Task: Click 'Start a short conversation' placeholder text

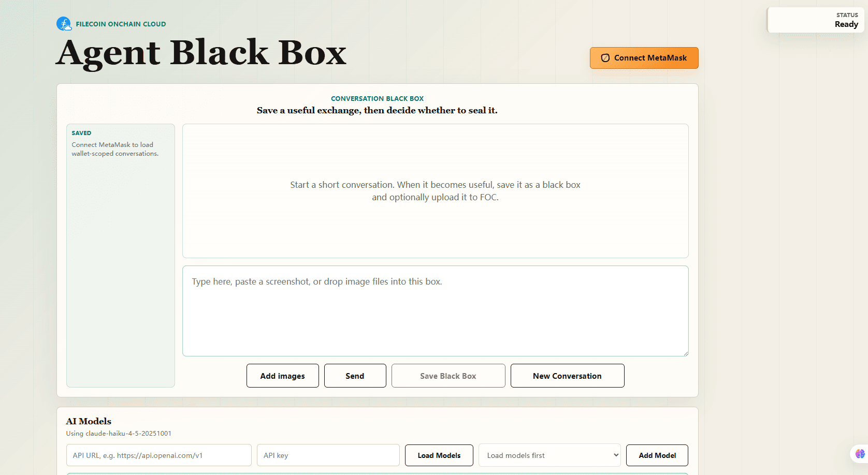Action: tap(435, 191)
